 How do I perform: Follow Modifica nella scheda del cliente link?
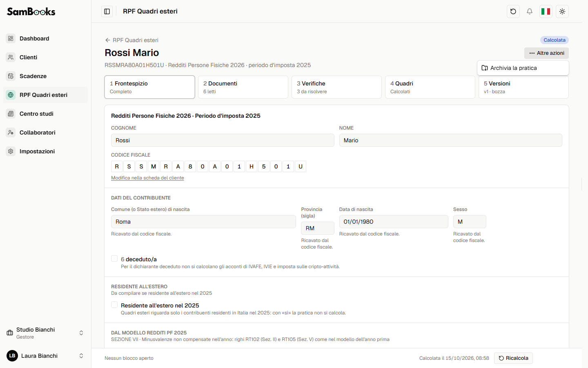[x=147, y=178]
